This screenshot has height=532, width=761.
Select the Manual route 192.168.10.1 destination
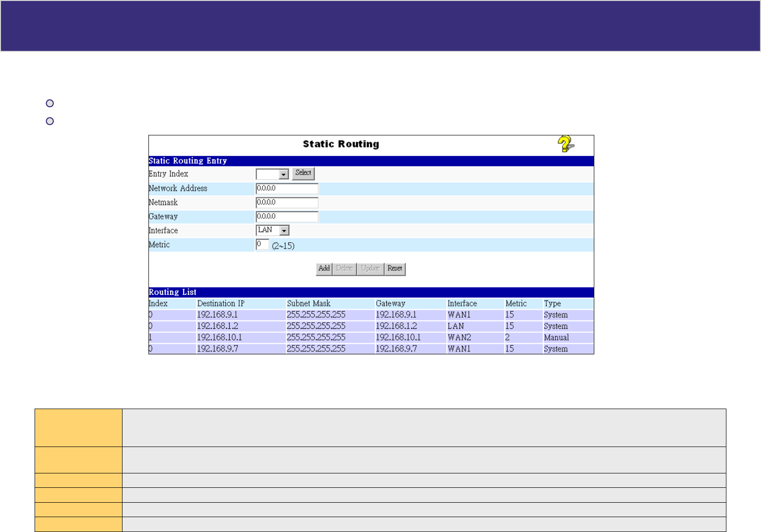(220, 338)
